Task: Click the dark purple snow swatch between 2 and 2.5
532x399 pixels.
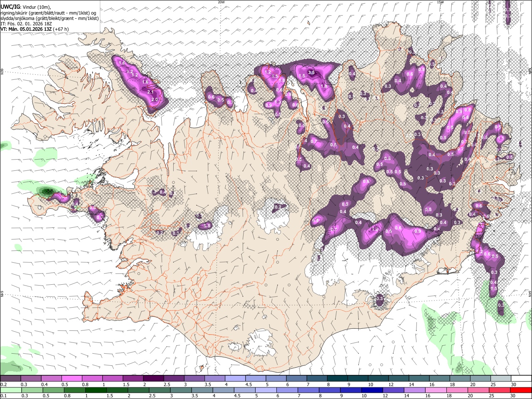Action: 153,378
